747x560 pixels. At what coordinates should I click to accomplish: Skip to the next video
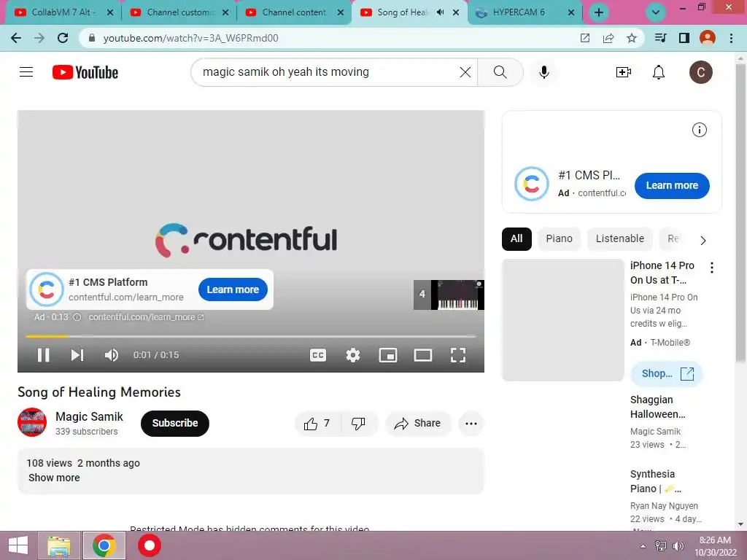coord(77,355)
